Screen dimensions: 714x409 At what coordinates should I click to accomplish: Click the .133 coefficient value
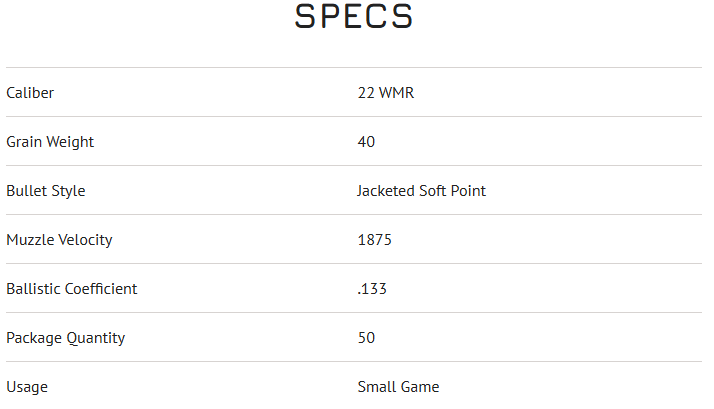pos(372,289)
